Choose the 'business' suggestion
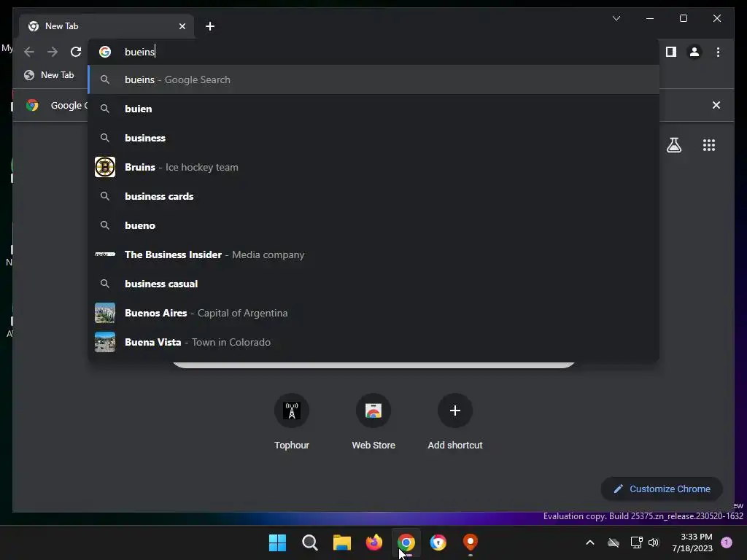The height and width of the screenshot is (560, 747). [x=373, y=138]
